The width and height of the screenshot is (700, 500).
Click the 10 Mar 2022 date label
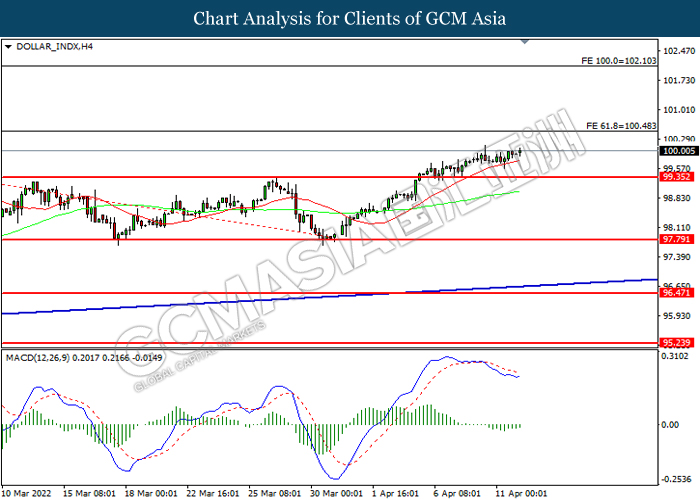[27, 493]
